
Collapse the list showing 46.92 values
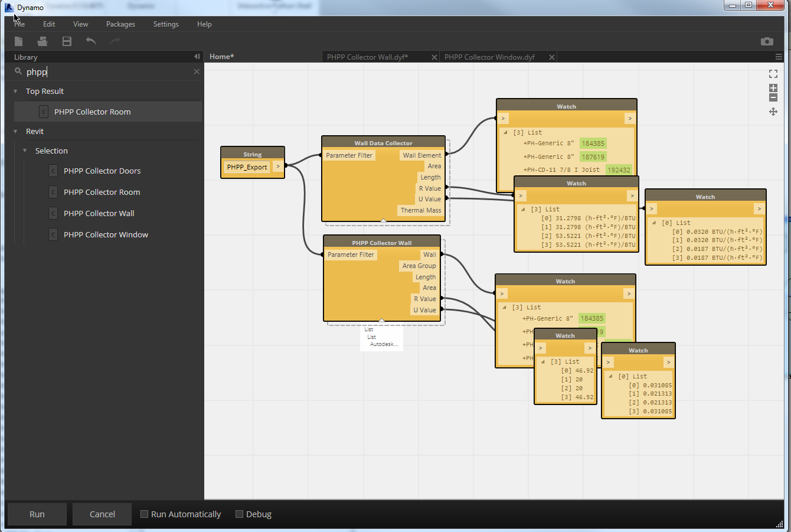pos(543,361)
